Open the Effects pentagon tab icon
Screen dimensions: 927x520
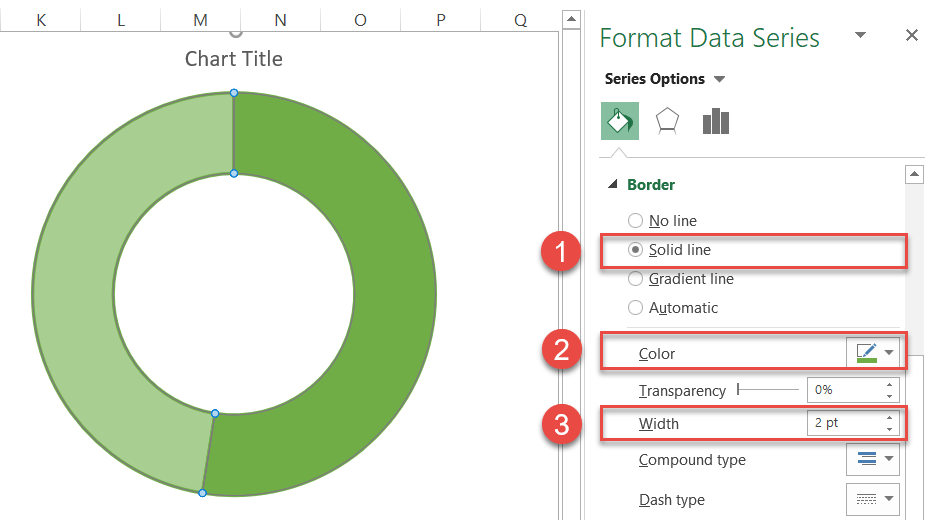tap(667, 121)
